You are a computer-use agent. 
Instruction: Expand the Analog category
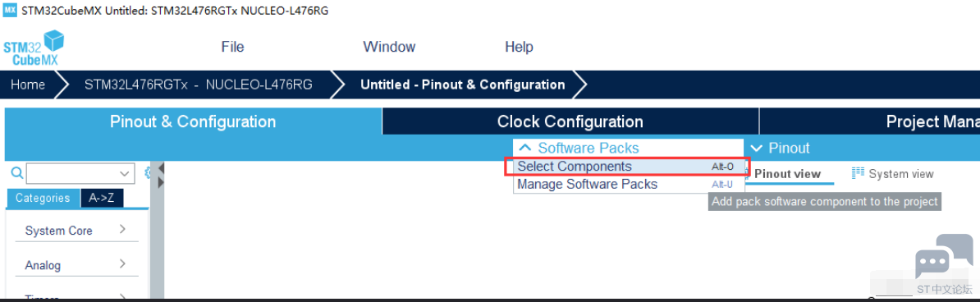(76, 265)
